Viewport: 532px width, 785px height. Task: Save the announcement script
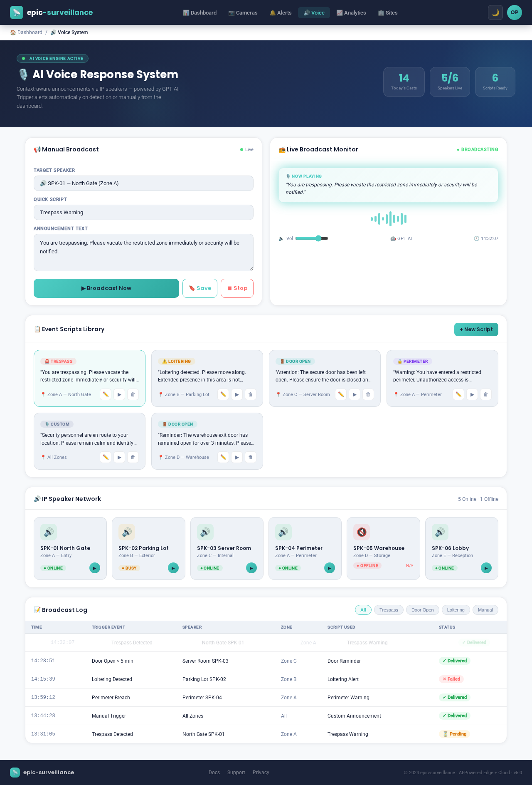tap(200, 288)
